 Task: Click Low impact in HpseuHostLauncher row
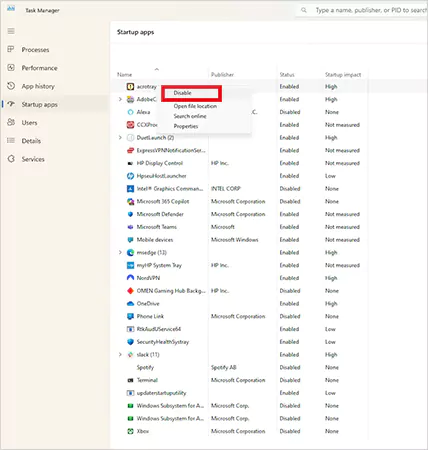click(x=330, y=176)
